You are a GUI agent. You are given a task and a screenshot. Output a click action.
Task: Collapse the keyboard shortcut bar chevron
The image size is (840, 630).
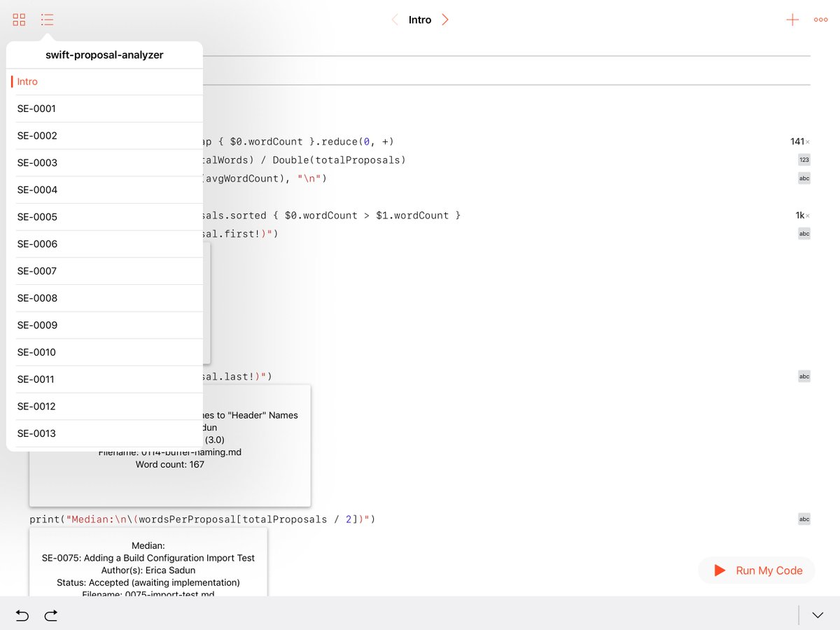point(818,615)
